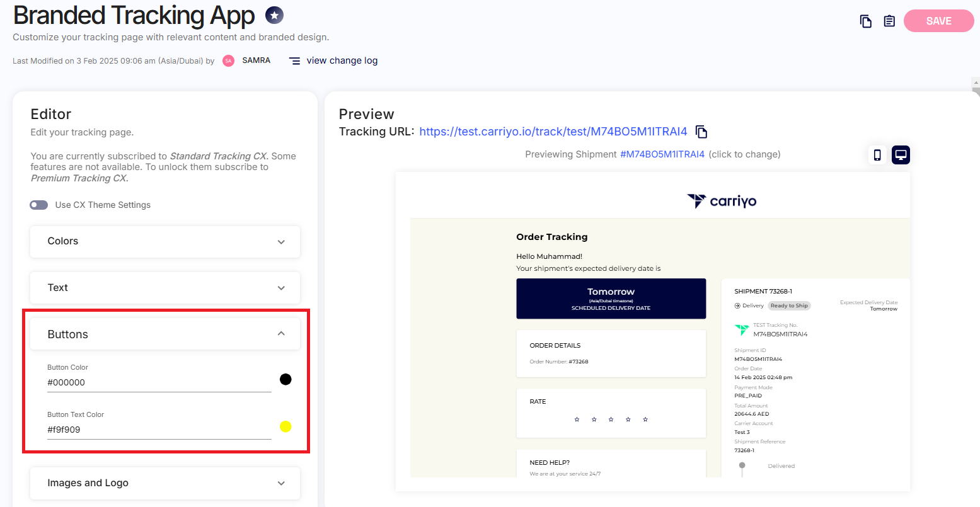The height and width of the screenshot is (507, 980).
Task: Expand the Text section
Action: [x=165, y=288]
